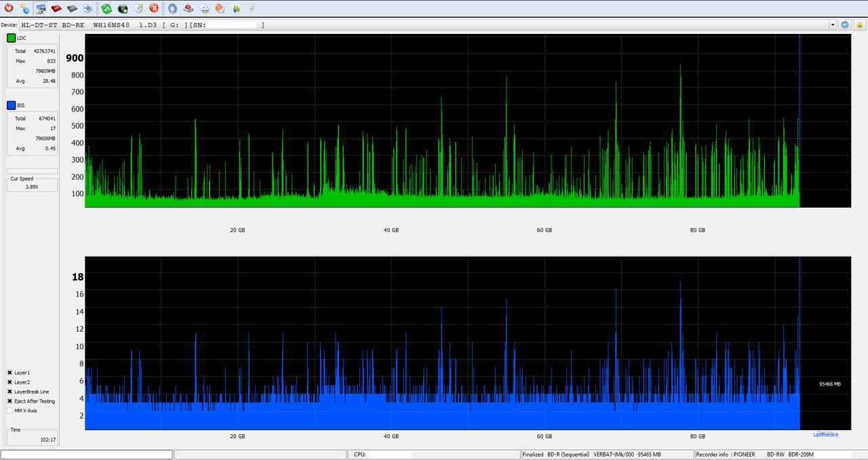
Task: Click the flaming disc burn icon
Action: [220, 8]
